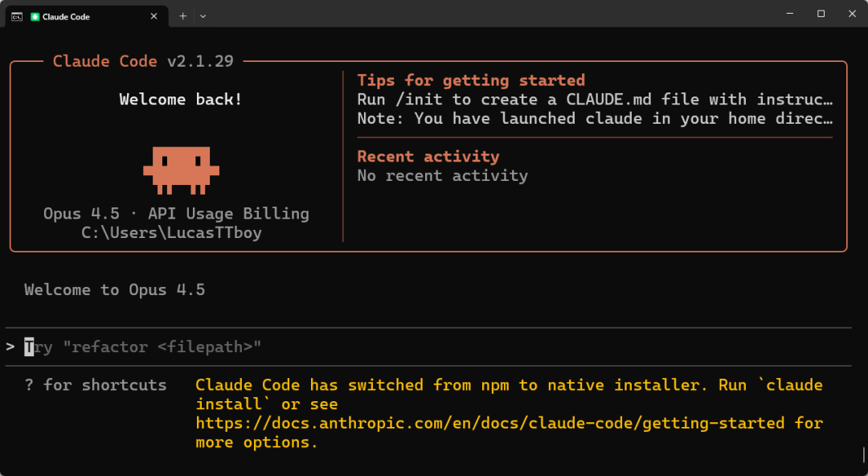Viewport: 868px width, 476px height.
Task: Click the "Tips for getting started" heading
Action: 471,80
